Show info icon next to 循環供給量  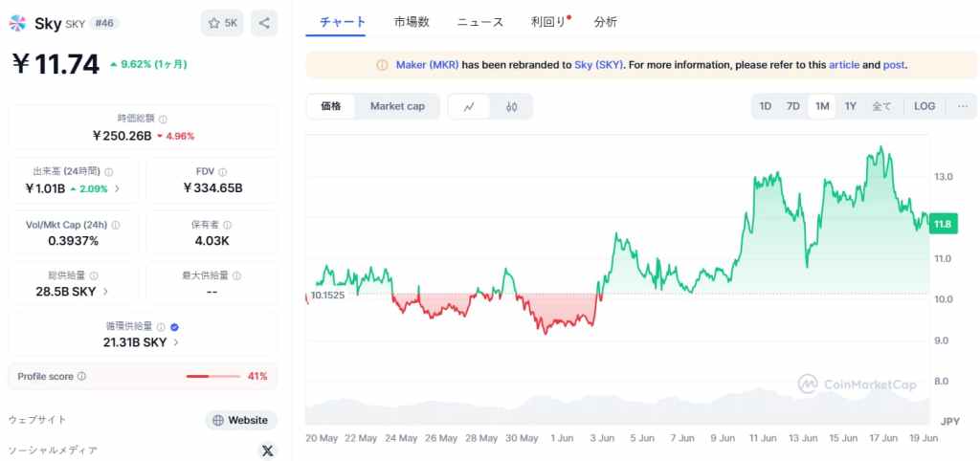coord(161,327)
